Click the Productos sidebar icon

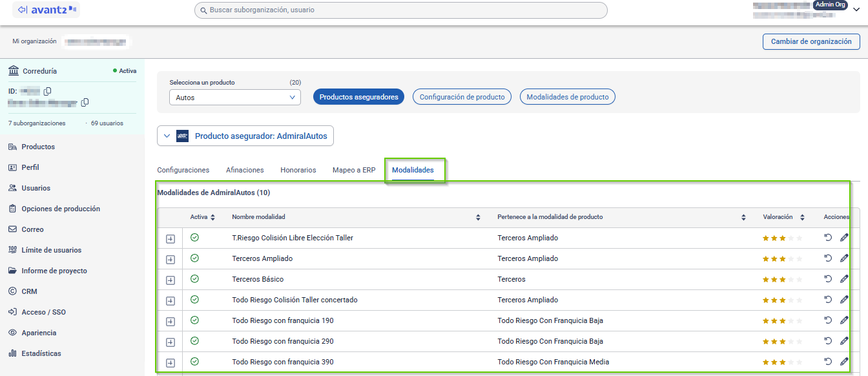pyautogui.click(x=12, y=147)
